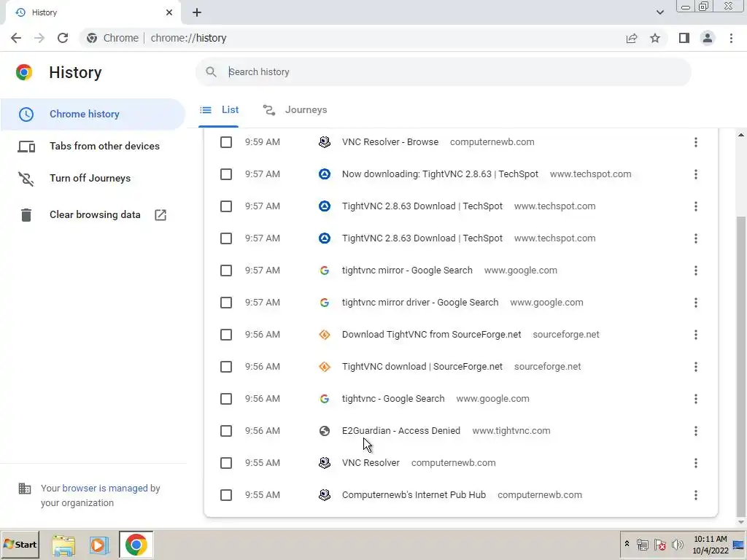Click the Chrome taskbar icon
Viewport: 747px width, 560px height.
[x=136, y=545]
